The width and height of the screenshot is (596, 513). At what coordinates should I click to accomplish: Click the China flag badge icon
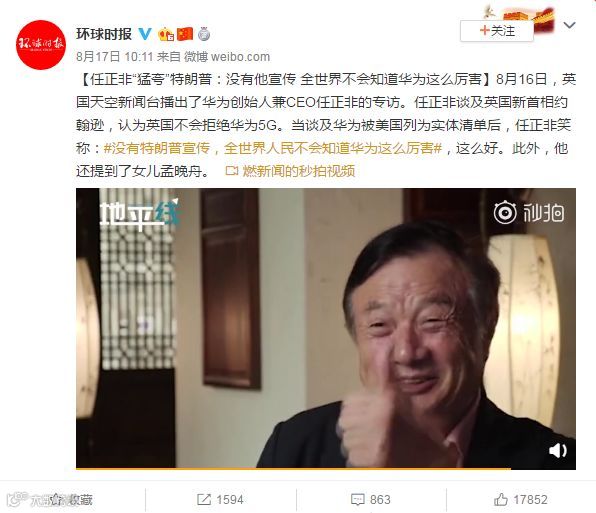185,34
